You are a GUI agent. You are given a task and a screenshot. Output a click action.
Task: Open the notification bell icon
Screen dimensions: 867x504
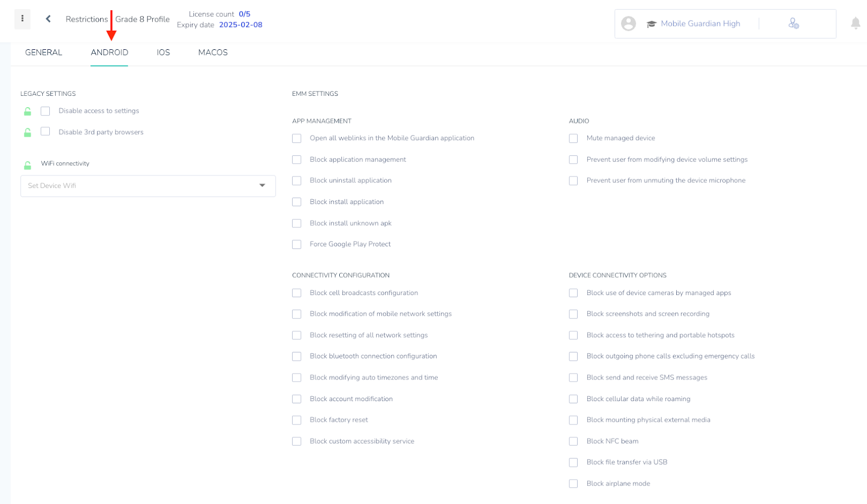(856, 23)
